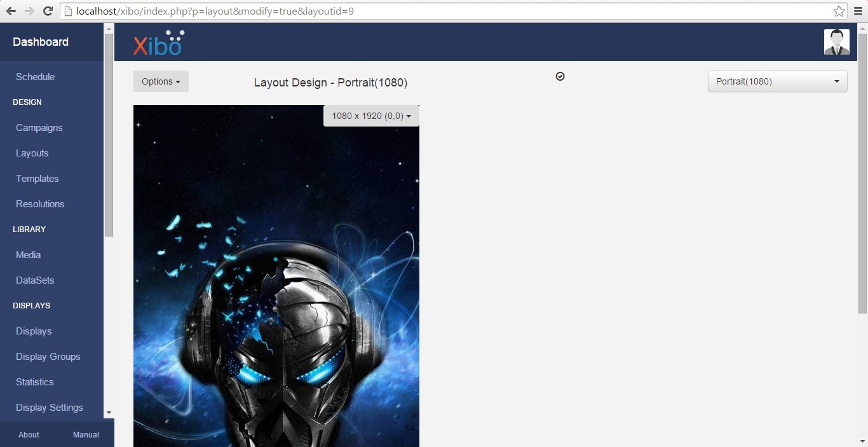Click the DISPLAYS section heading
Image resolution: width=868 pixels, height=447 pixels.
click(31, 306)
